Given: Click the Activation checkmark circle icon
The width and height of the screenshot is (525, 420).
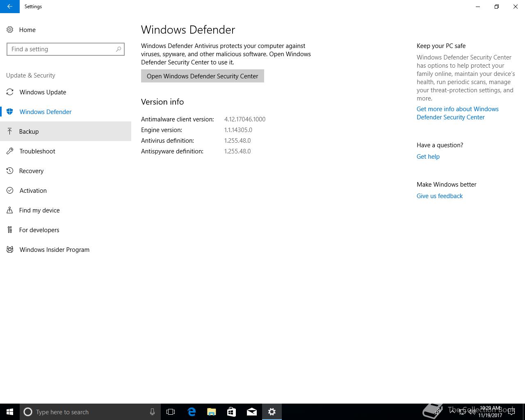Looking at the screenshot, I should coord(10,190).
